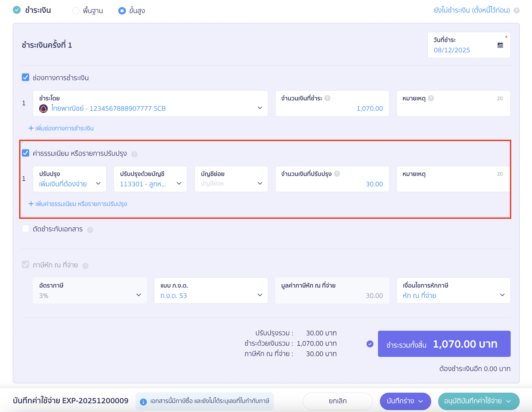
Task: Select the พื้นฐาน radio option
Action: [x=76, y=11]
